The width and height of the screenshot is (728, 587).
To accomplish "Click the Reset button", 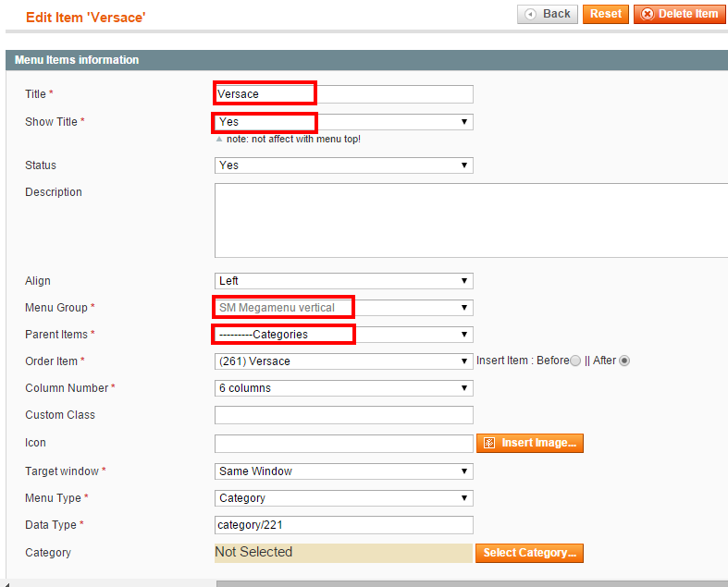I will click(605, 14).
